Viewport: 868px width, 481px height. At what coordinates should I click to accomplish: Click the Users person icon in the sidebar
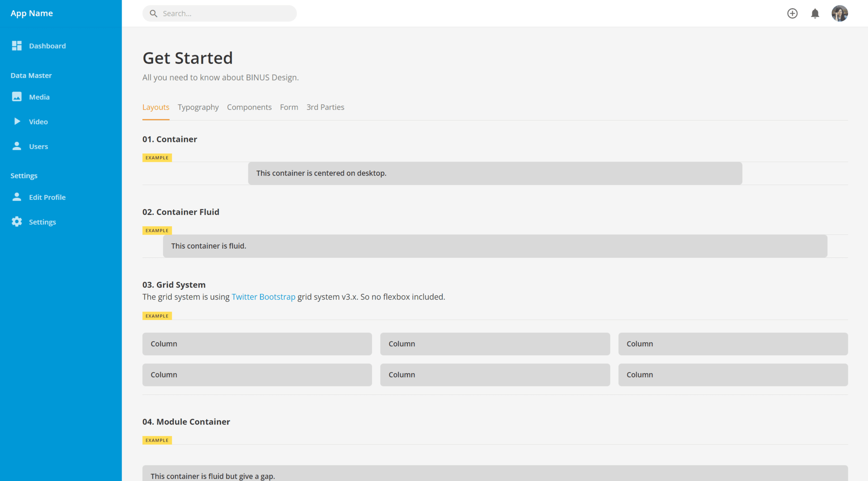tap(17, 146)
